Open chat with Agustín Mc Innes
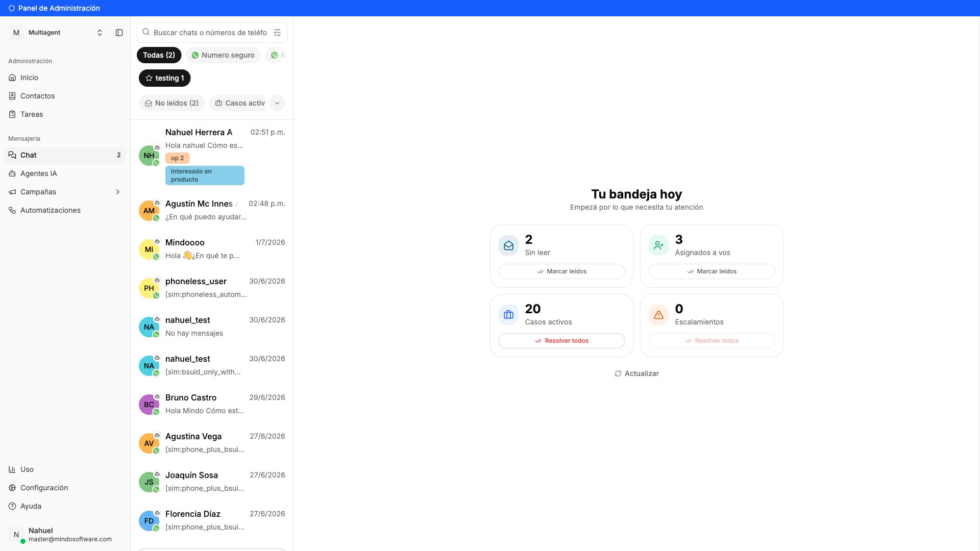Image resolution: width=980 pixels, height=551 pixels. 212,210
